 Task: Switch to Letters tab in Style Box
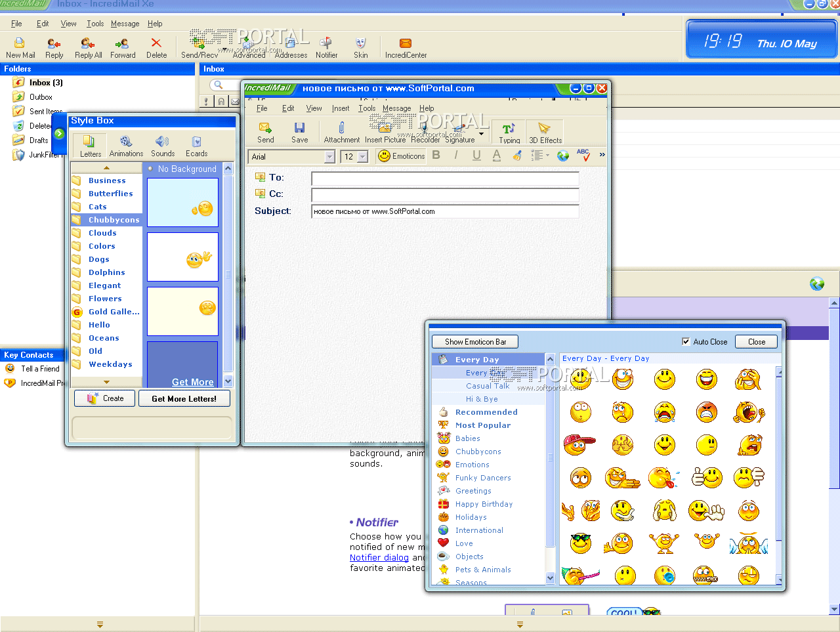pyautogui.click(x=91, y=146)
